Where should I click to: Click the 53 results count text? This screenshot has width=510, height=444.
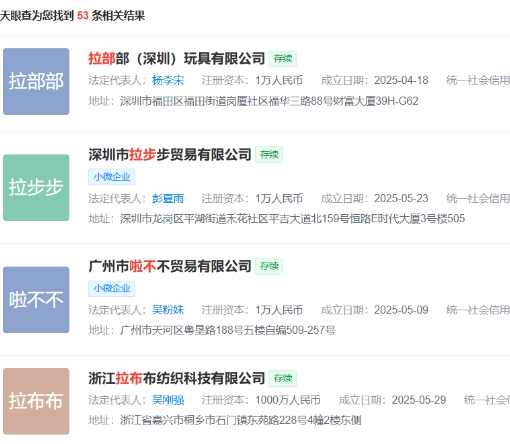83,16
